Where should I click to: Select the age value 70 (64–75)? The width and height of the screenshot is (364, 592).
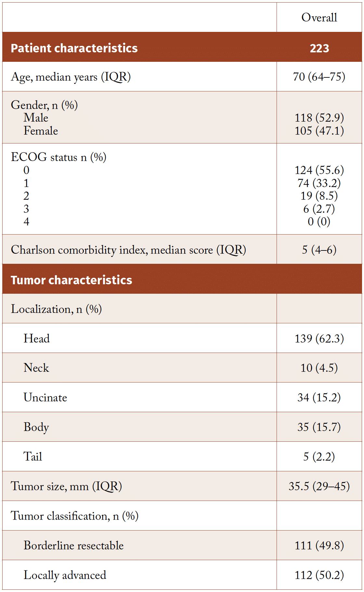click(319, 77)
